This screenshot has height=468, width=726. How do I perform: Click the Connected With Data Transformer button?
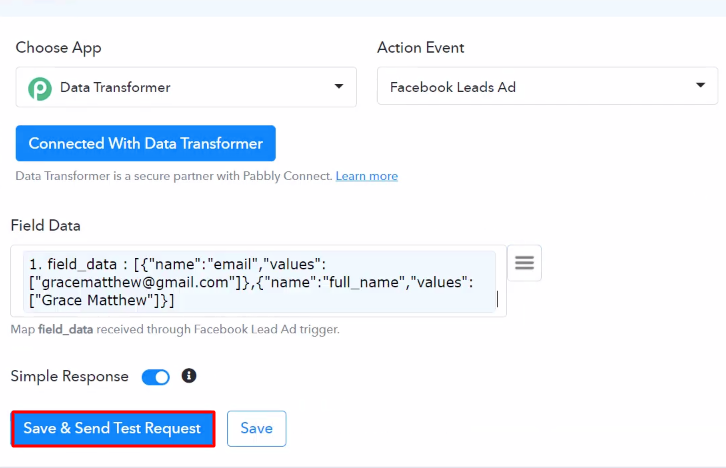tap(146, 144)
